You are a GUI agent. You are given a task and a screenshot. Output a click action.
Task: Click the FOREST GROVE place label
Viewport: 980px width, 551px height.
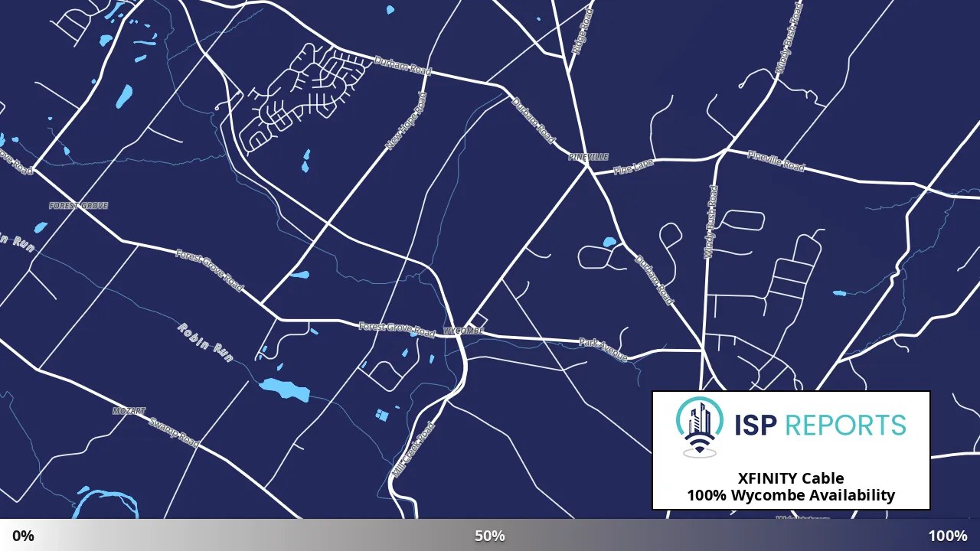click(79, 206)
